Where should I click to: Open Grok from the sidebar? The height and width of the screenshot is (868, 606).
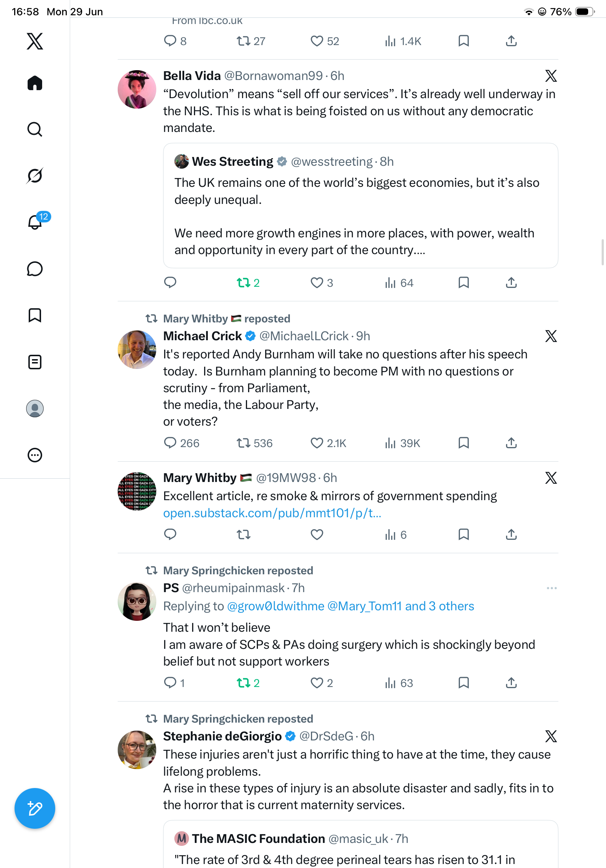(x=35, y=176)
